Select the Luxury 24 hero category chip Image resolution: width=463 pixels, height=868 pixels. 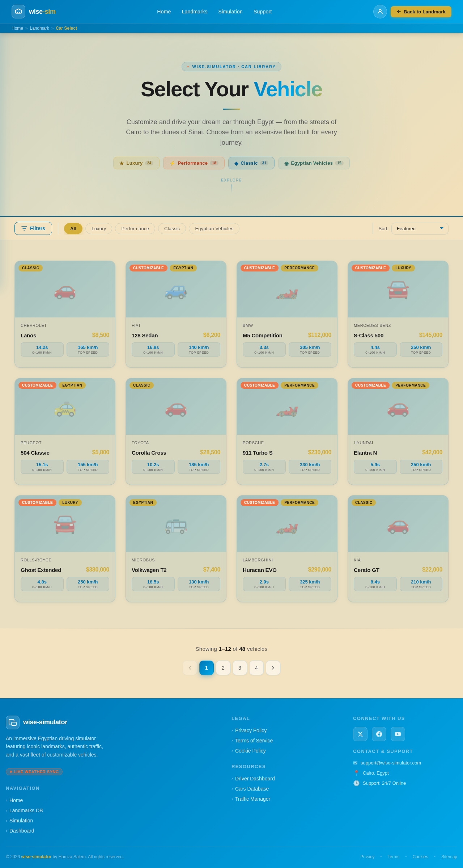(136, 163)
